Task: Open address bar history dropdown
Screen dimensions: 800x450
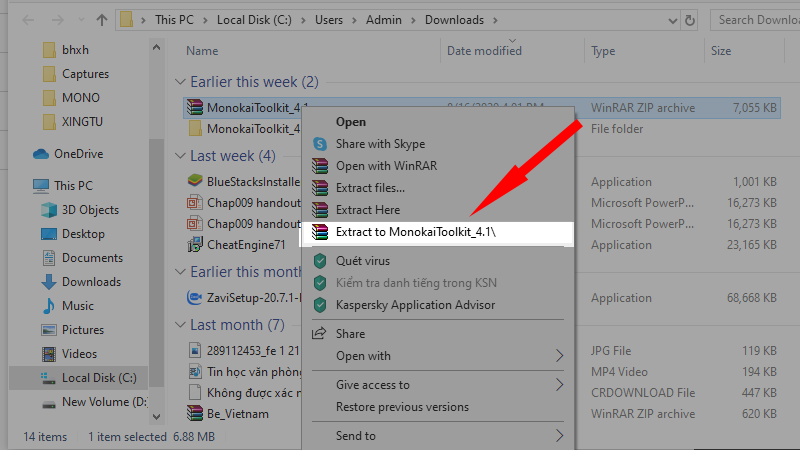Action: tap(672, 20)
